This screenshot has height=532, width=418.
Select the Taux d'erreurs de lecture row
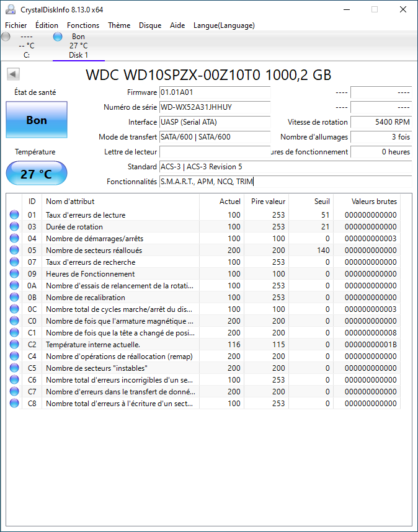pyautogui.click(x=203, y=215)
